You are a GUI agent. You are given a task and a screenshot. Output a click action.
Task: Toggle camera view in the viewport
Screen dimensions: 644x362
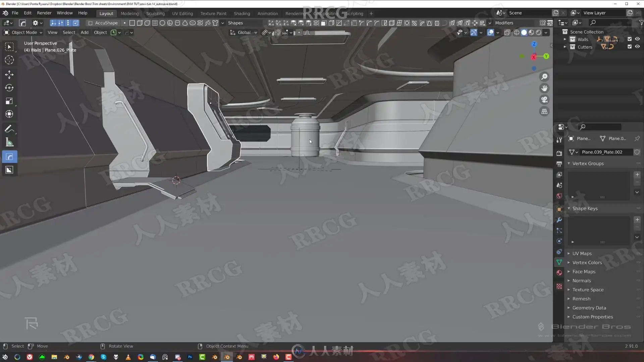click(544, 100)
